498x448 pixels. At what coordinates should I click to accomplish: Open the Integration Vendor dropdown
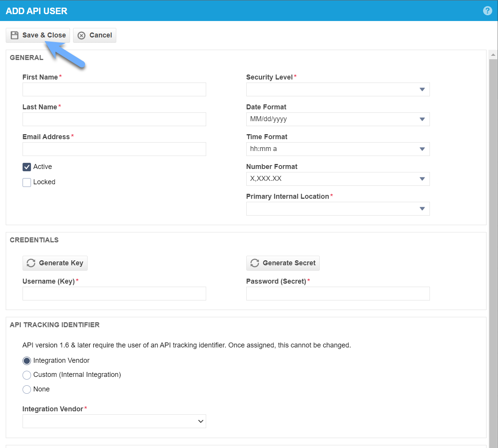click(200, 421)
